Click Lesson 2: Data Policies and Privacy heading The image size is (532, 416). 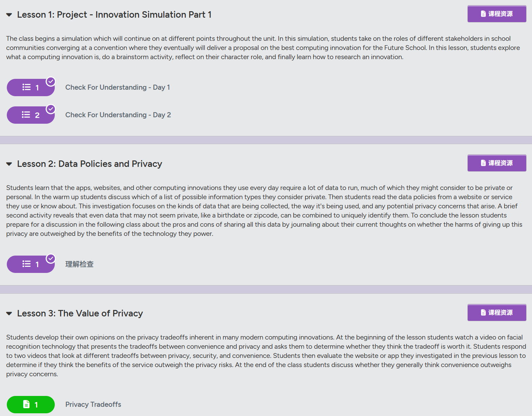click(89, 164)
